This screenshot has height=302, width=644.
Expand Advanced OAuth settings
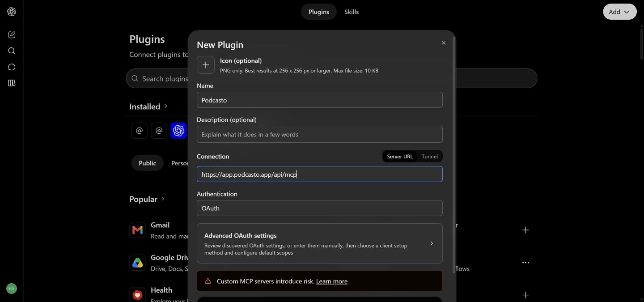point(320,243)
